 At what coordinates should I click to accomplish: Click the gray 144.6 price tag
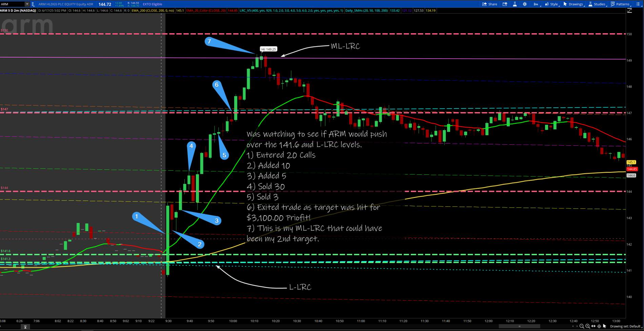[x=631, y=175]
